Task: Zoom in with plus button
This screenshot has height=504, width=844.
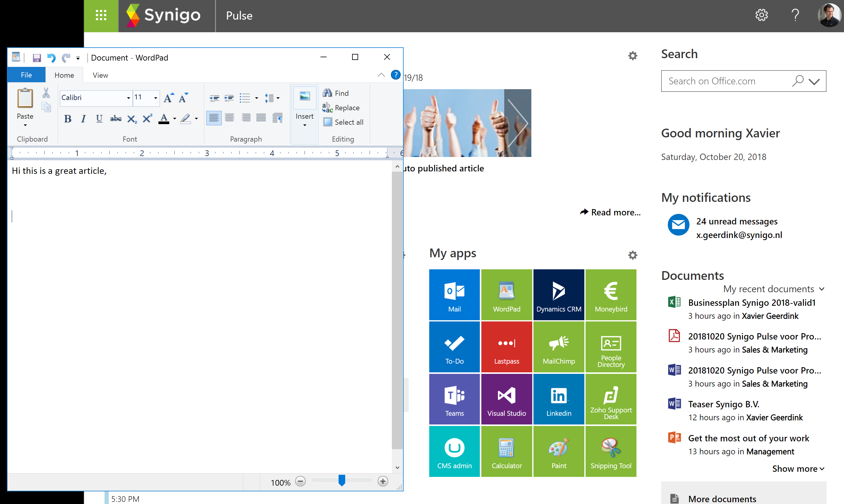Action: coord(383,481)
